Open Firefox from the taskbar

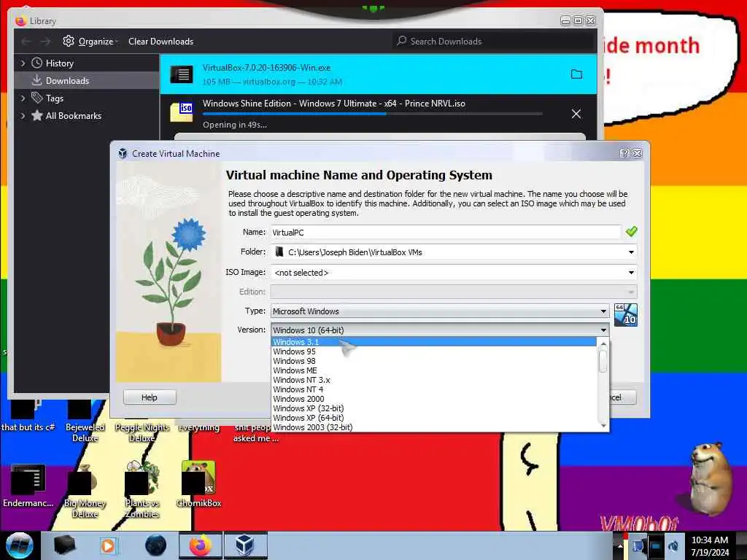tap(201, 545)
